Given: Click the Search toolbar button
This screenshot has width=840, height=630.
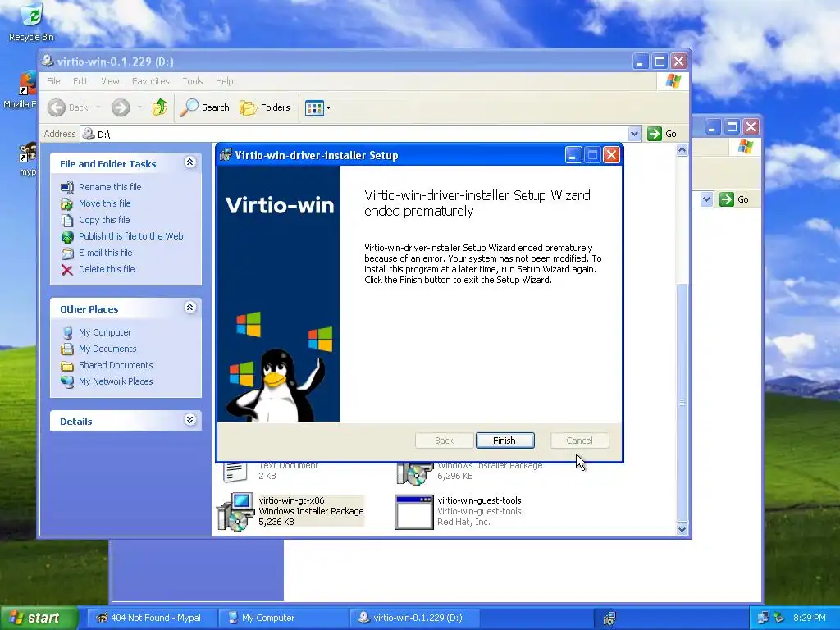Looking at the screenshot, I should (204, 107).
